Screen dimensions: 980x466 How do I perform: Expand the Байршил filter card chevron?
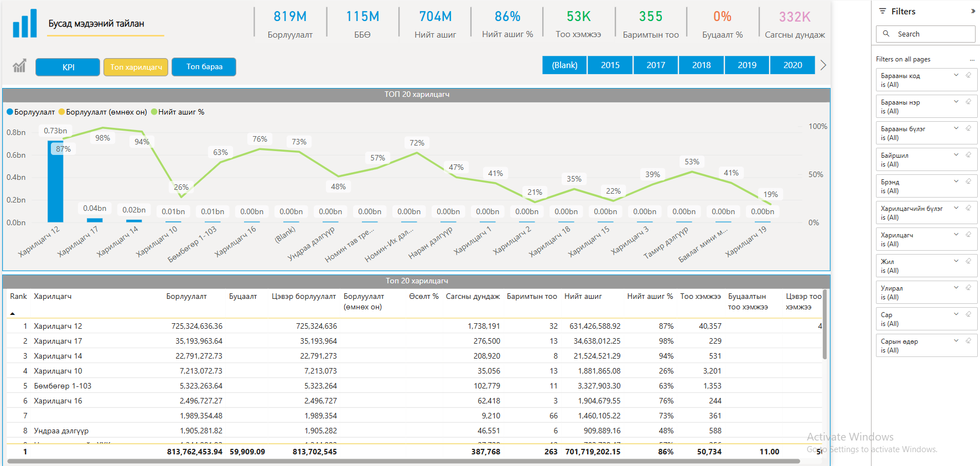(956, 155)
